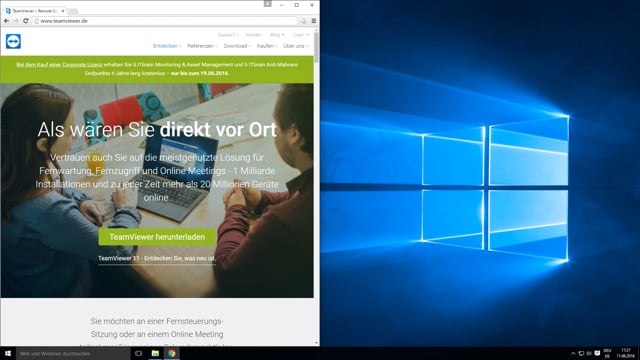Open a new tab next to TeamViewer tab
This screenshot has height=360, width=640.
point(73,11)
